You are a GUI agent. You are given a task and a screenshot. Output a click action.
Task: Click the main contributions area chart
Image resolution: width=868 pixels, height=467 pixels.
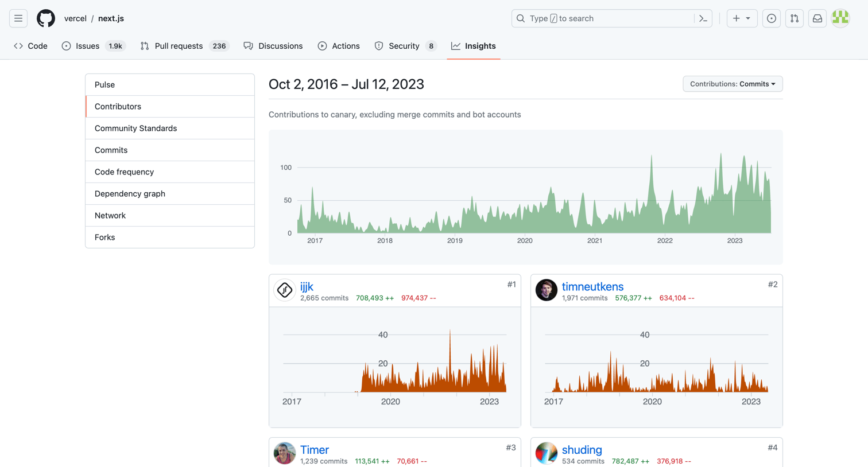[x=525, y=197]
